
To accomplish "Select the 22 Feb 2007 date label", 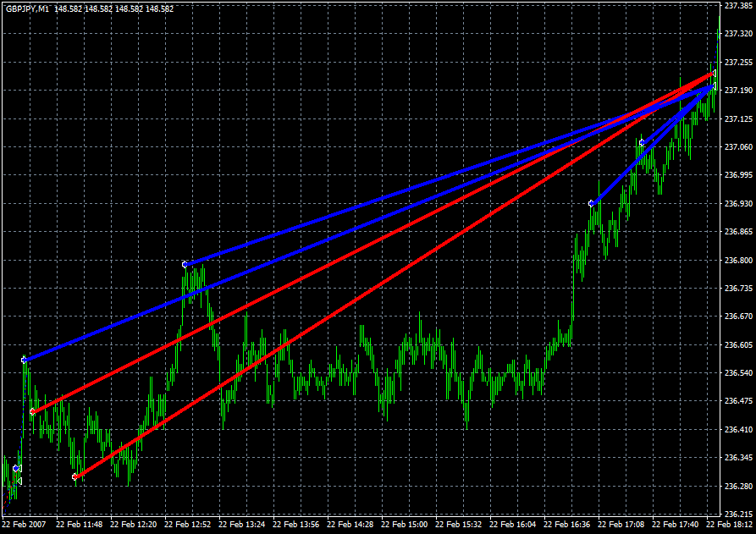I will [x=25, y=525].
